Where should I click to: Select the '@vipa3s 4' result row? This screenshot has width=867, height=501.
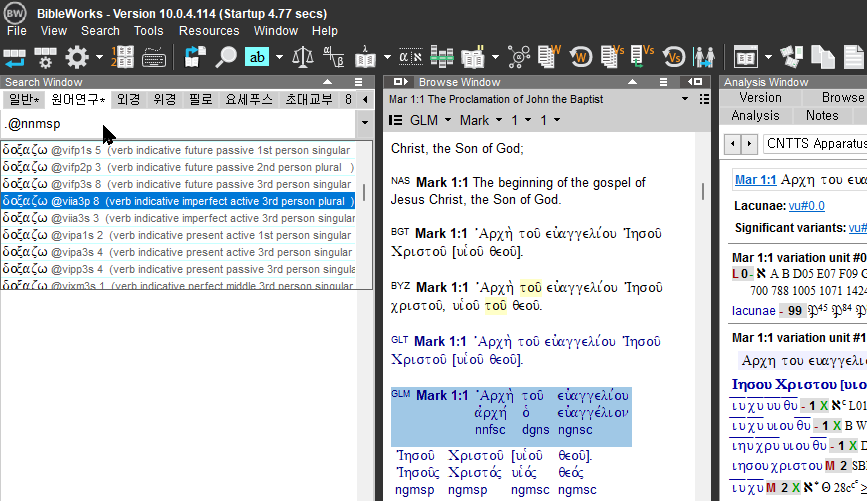[x=178, y=252]
